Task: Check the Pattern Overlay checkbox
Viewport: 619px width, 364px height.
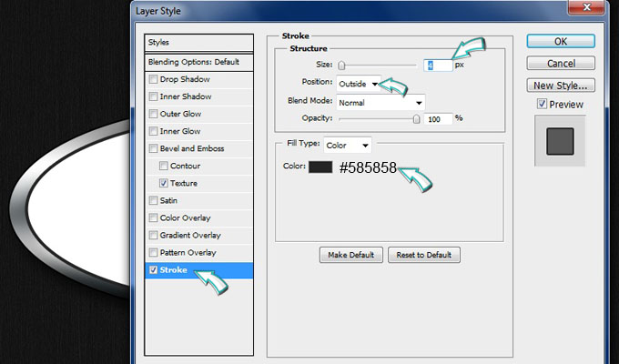Action: (x=153, y=253)
